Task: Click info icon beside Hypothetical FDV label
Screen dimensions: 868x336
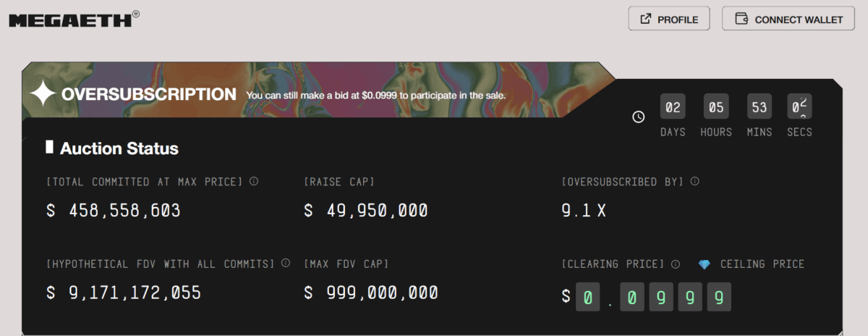Action: 286,264
